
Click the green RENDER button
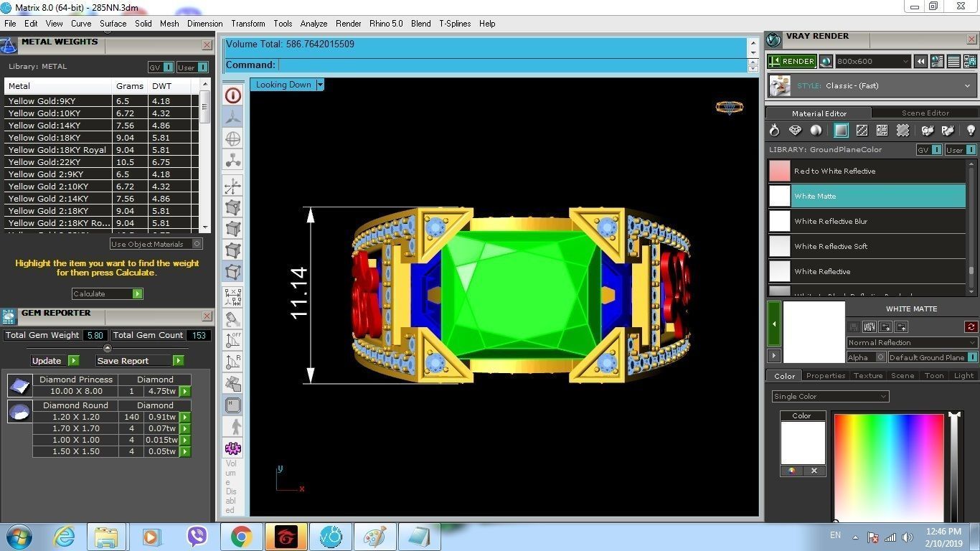pos(791,61)
